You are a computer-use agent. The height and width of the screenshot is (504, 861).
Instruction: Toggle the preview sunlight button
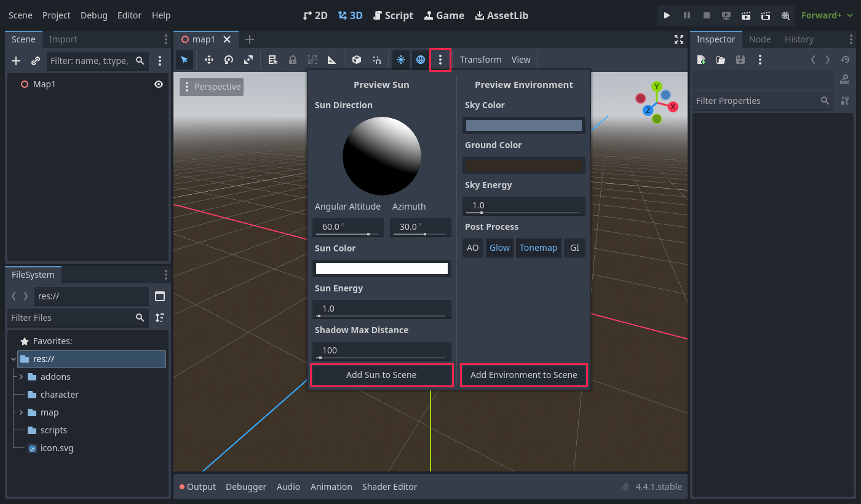click(401, 60)
